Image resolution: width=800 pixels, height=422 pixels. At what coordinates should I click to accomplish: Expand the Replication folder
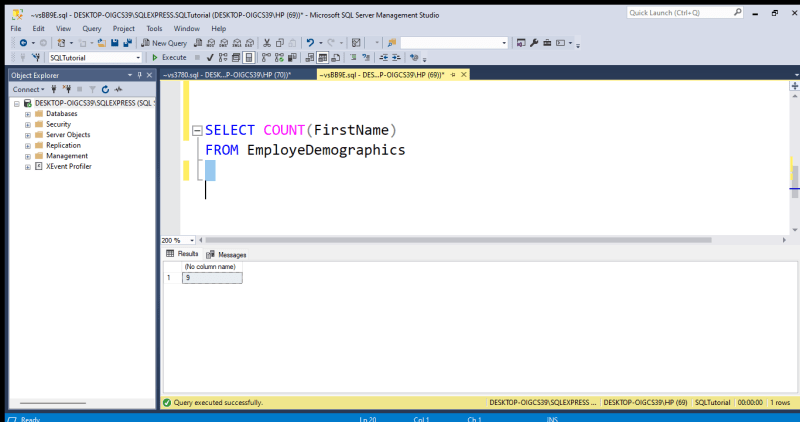[x=28, y=146]
